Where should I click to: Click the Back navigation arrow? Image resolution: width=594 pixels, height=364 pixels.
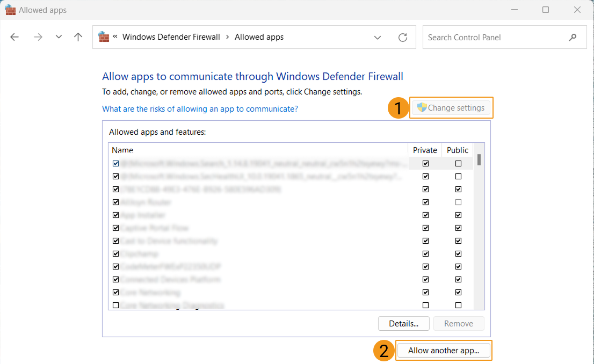tap(15, 38)
